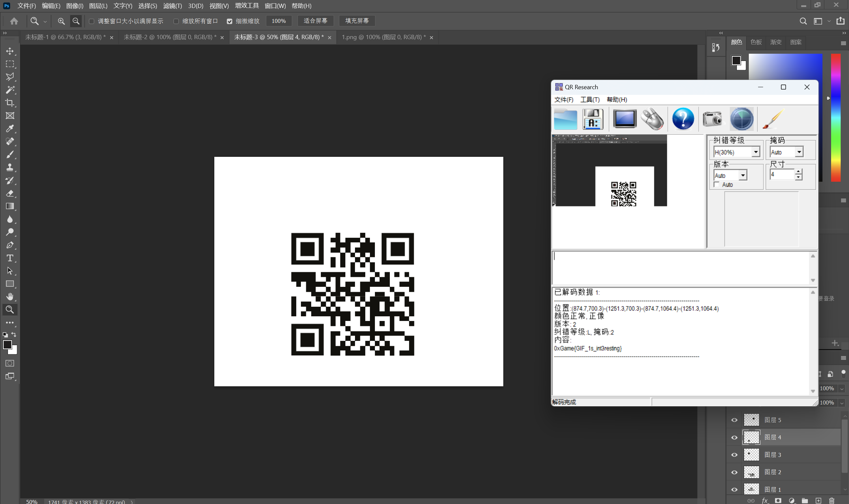
Task: Click the save floppy icon in QR Research
Action: pos(593,119)
